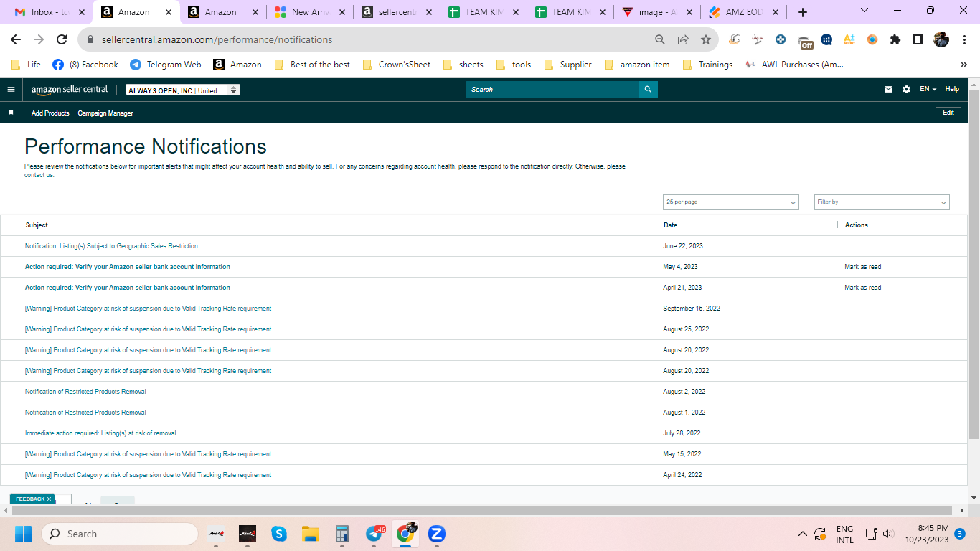Open the Seller Central settings gear
The image size is (980, 551).
coord(906,90)
